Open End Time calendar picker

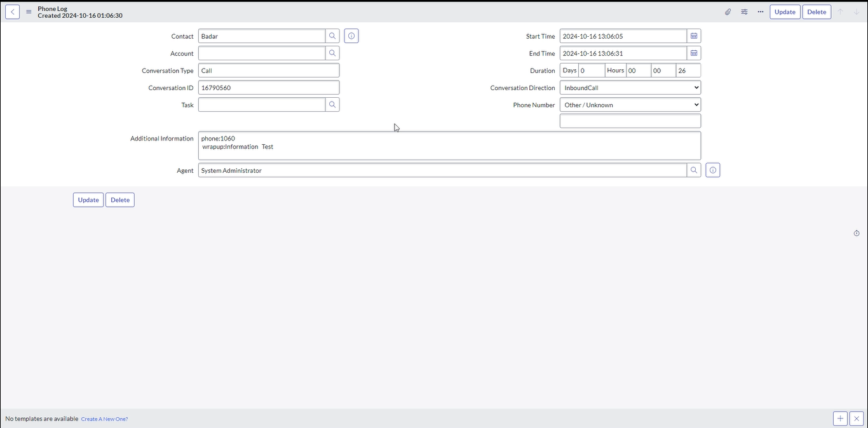coord(694,53)
